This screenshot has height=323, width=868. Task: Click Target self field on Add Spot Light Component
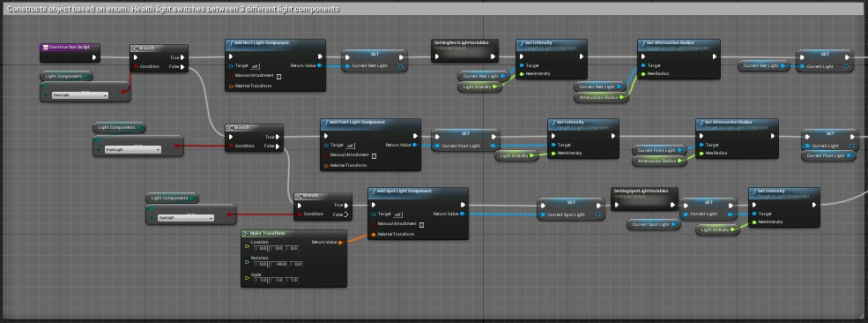click(x=397, y=214)
